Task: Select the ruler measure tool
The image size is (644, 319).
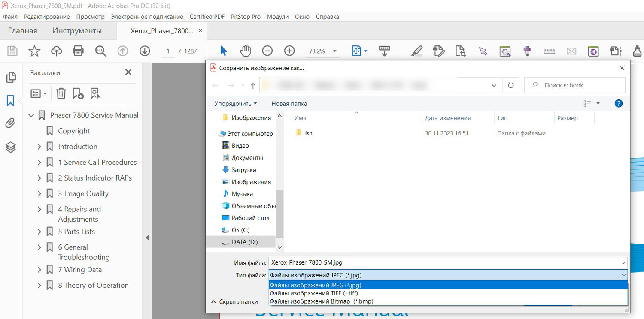Action: coord(550,51)
